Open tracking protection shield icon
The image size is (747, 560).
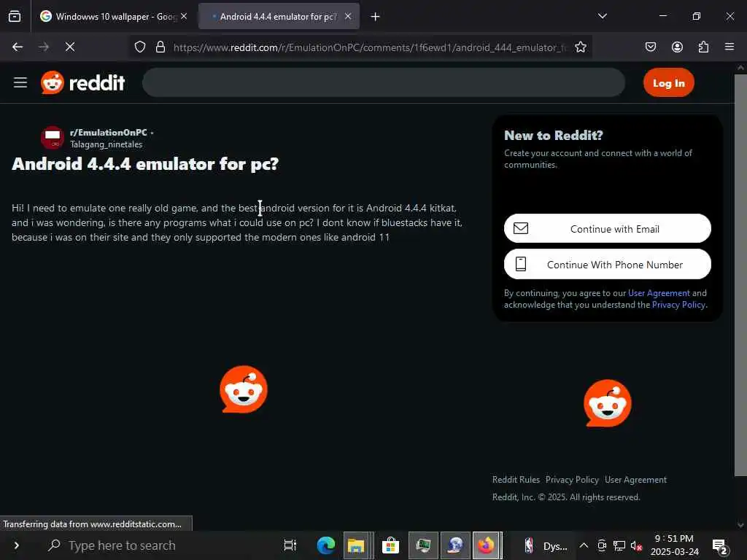[x=139, y=47]
